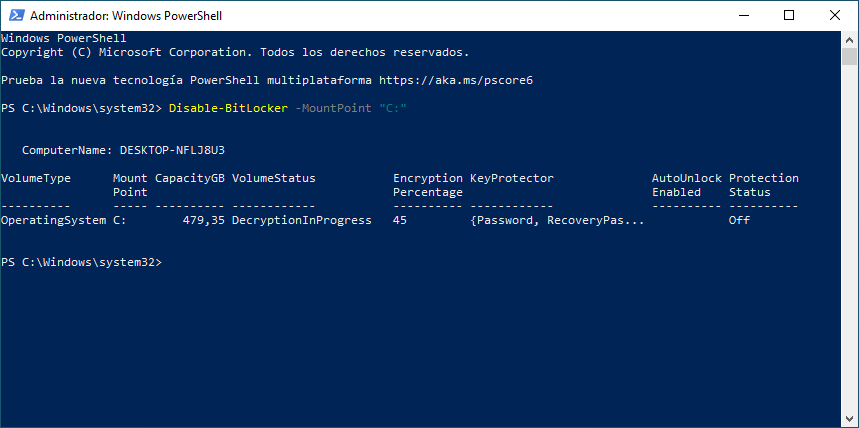Click the scrollbar down arrow
The width and height of the screenshot is (859, 428).
849,419
